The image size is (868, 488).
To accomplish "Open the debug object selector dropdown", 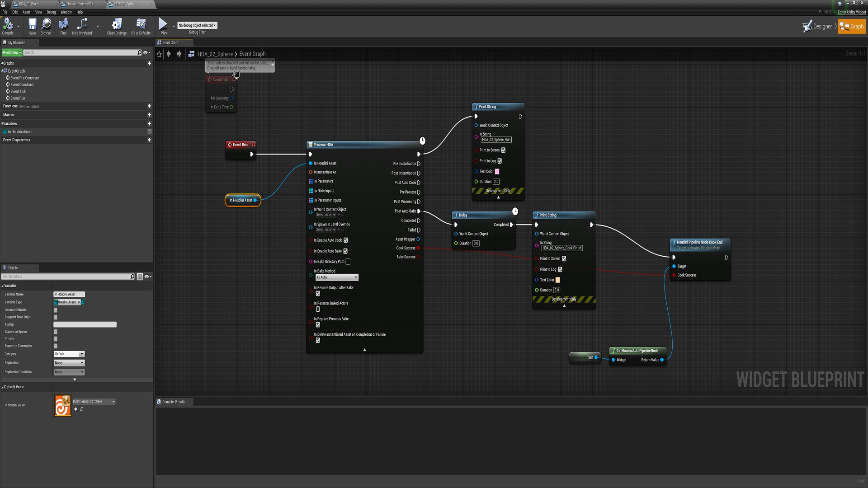I will [x=197, y=25].
